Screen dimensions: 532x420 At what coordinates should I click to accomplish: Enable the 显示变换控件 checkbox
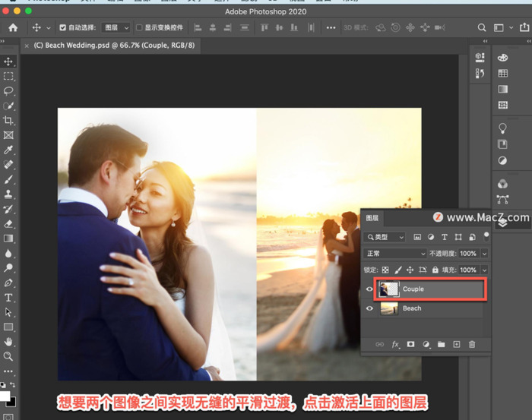pyautogui.click(x=139, y=28)
